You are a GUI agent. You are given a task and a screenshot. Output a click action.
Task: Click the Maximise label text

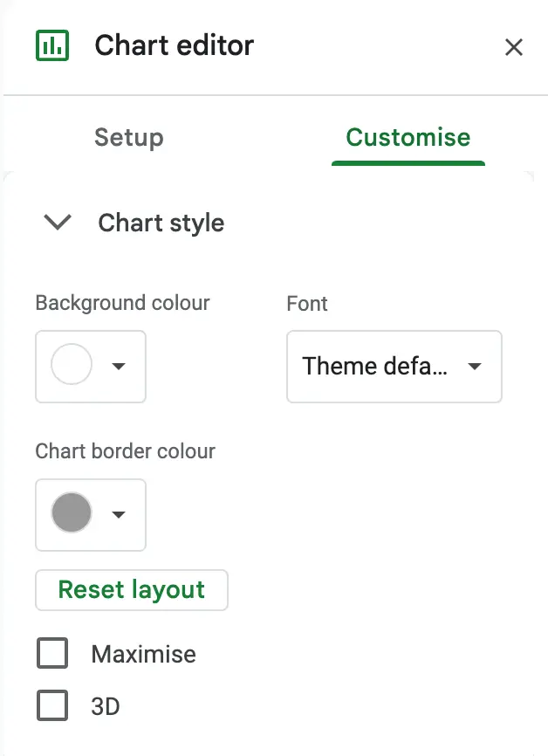(143, 653)
